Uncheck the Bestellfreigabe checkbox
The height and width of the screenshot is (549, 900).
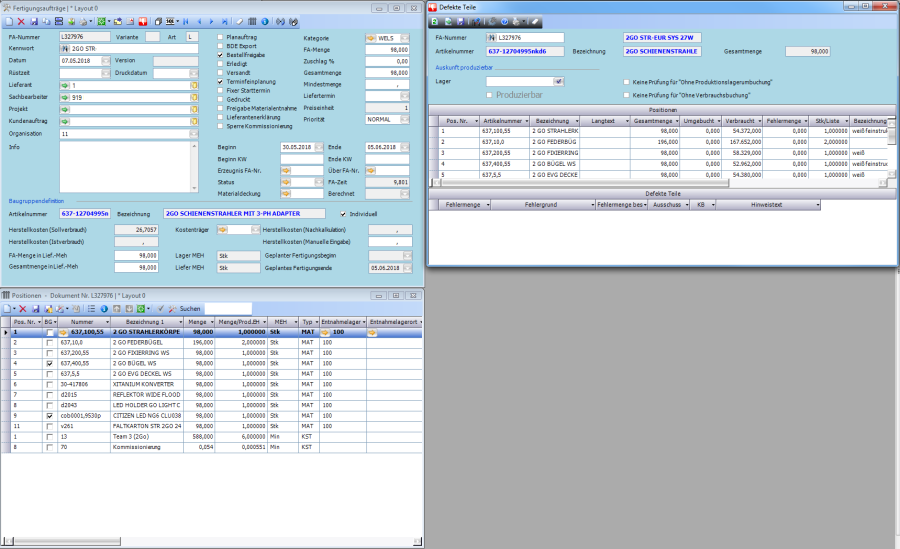coord(222,55)
